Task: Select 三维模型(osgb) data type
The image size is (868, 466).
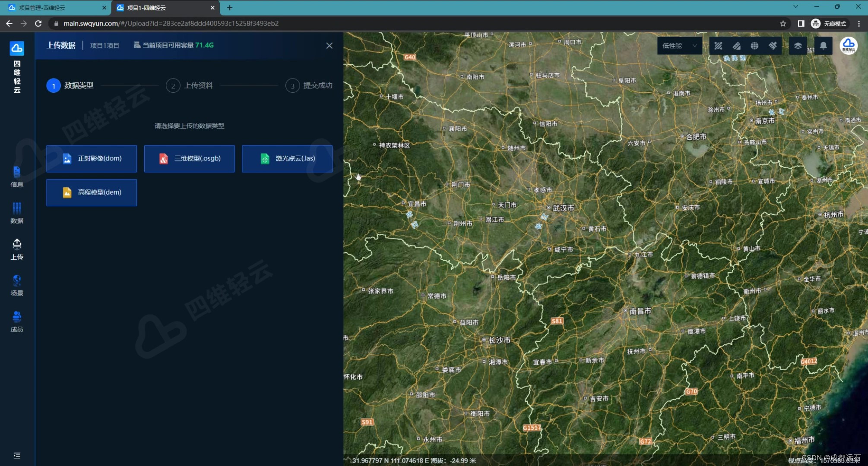Action: click(x=189, y=158)
